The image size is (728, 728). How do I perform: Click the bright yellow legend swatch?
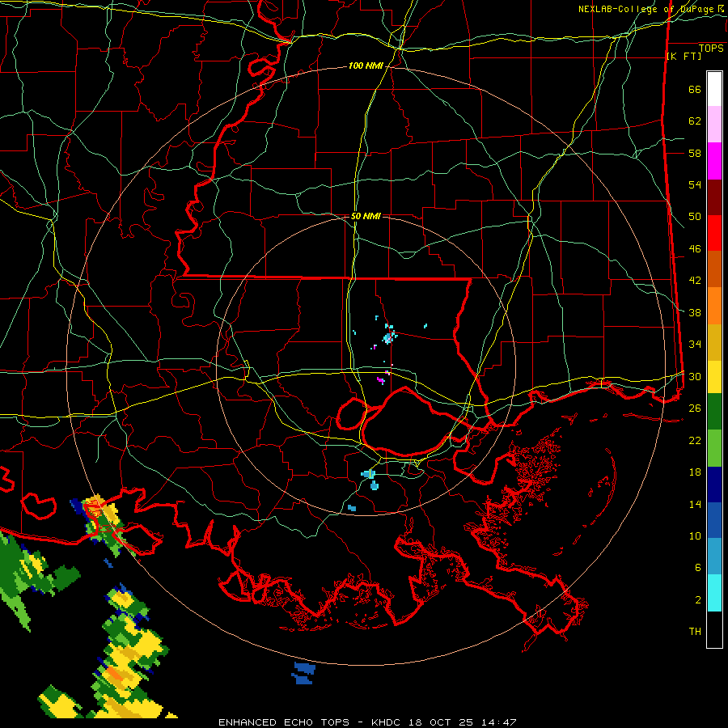pyautogui.click(x=714, y=377)
